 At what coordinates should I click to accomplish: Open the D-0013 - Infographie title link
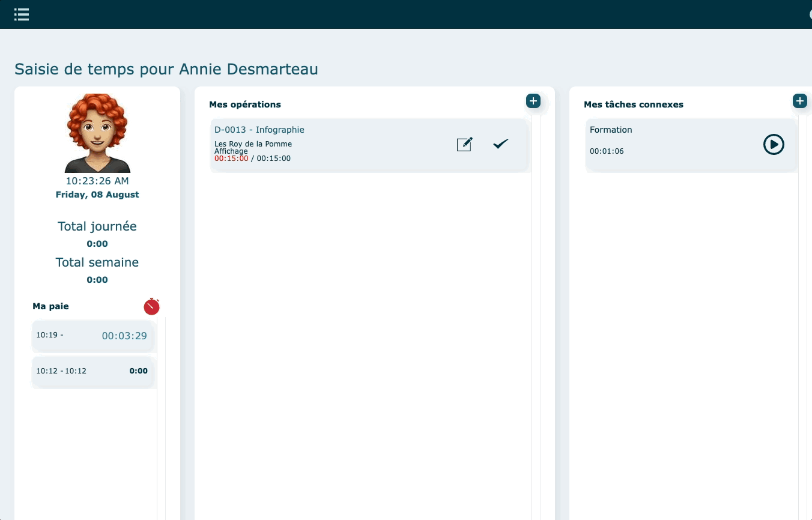tap(259, 130)
